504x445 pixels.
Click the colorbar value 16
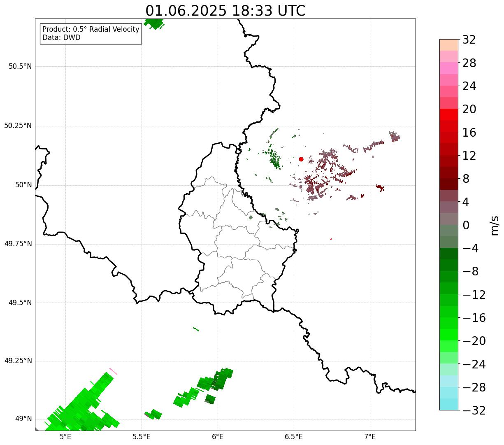[469, 133]
